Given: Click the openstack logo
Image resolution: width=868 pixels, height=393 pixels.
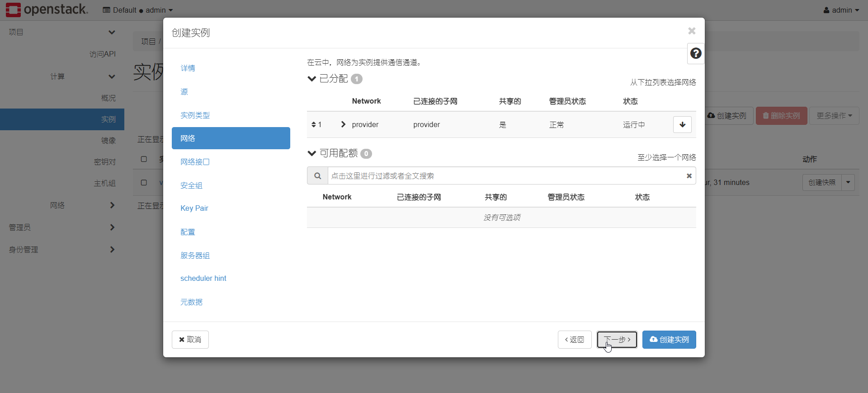Looking at the screenshot, I should 47,9.
